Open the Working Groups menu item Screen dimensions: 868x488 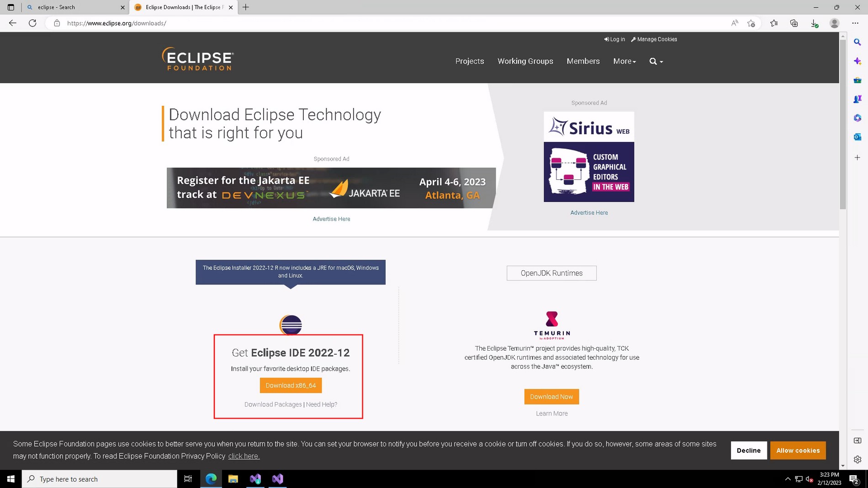[525, 61]
